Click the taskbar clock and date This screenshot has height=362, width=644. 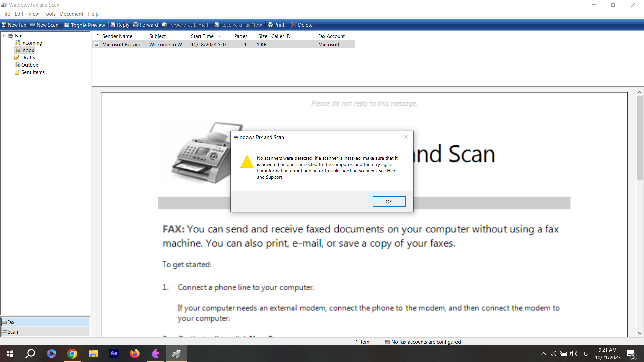[x=608, y=354]
